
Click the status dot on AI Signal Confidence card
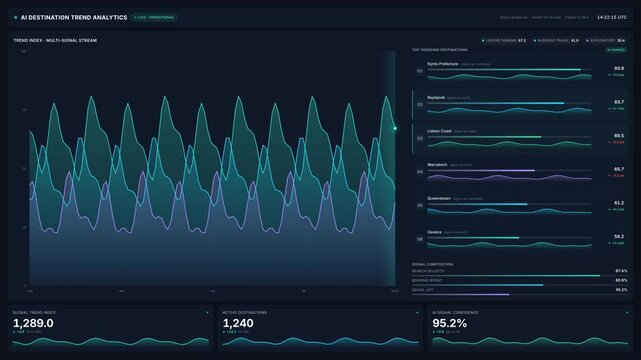pos(627,313)
